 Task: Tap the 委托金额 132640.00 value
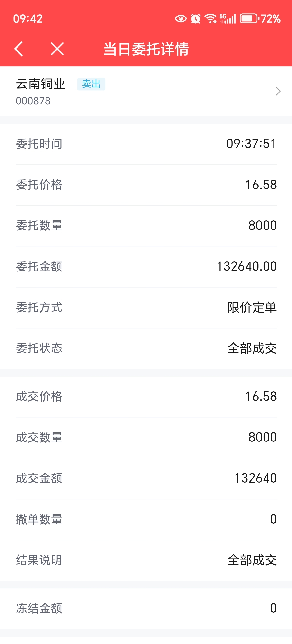click(x=247, y=266)
